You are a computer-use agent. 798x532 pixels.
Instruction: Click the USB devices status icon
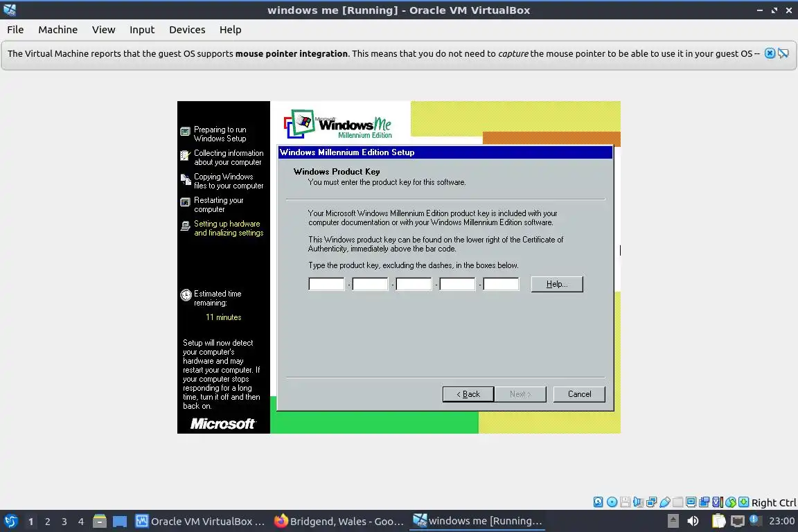(x=665, y=502)
